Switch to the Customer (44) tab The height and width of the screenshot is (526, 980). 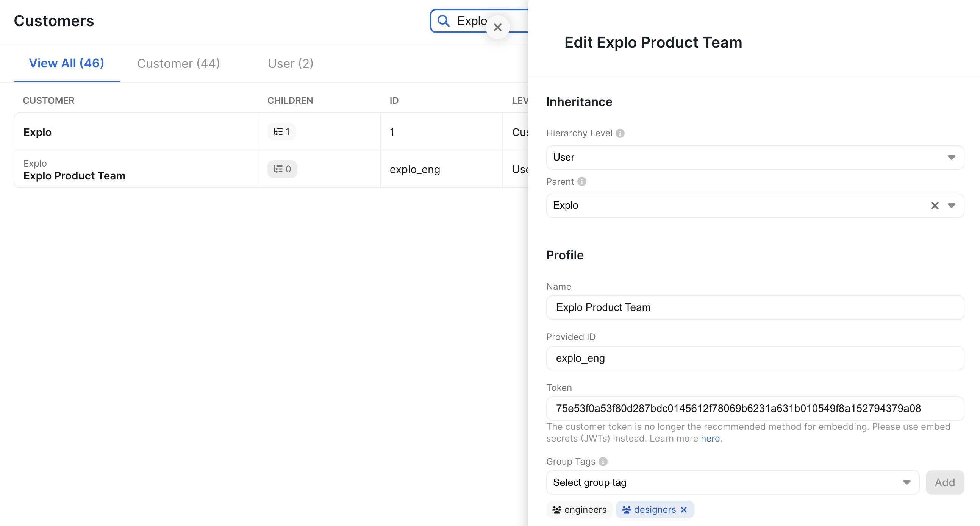tap(178, 63)
